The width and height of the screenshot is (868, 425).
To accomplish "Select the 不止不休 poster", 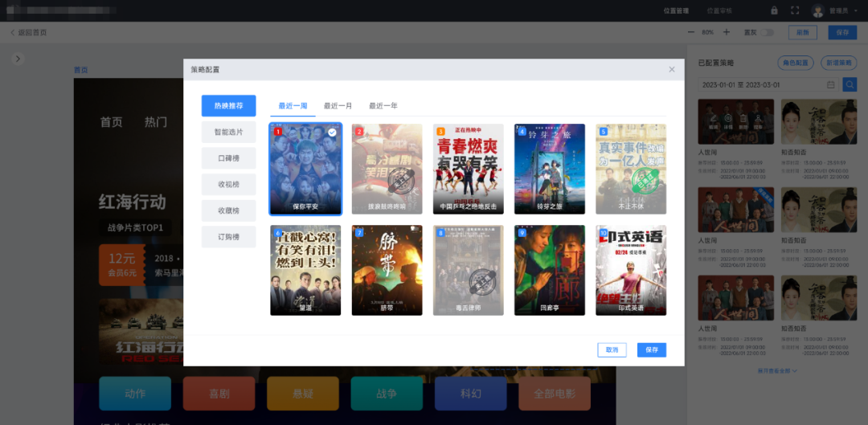I will [631, 169].
